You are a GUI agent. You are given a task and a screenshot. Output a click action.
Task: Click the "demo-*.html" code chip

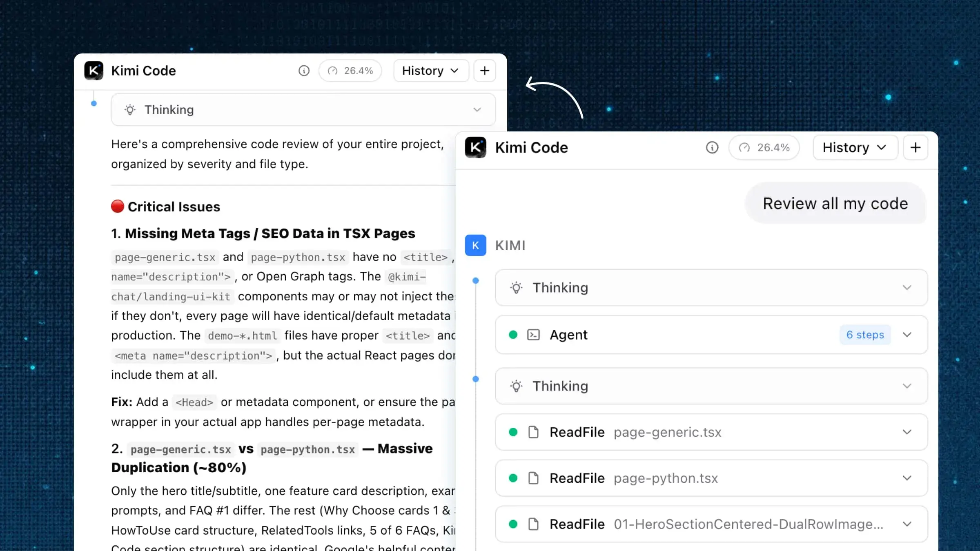(x=243, y=335)
